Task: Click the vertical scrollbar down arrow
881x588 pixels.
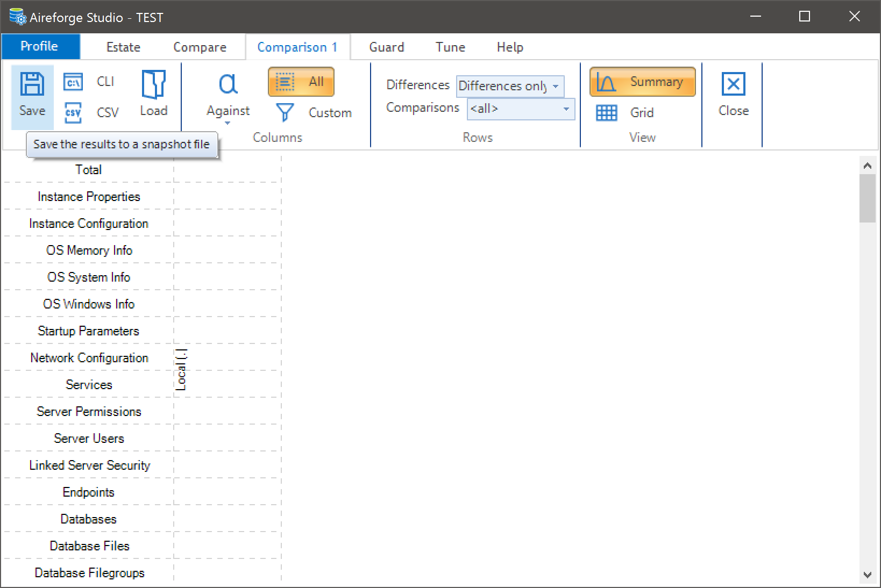Action: click(867, 575)
